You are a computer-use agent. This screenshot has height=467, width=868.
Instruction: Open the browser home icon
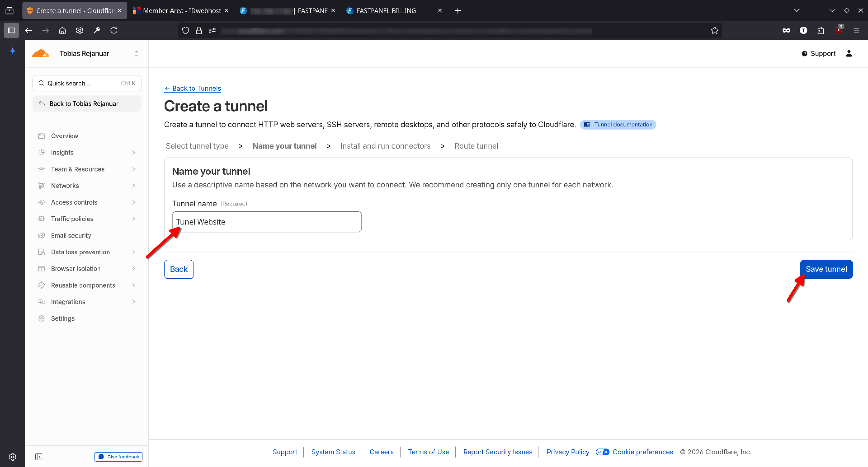pyautogui.click(x=62, y=31)
